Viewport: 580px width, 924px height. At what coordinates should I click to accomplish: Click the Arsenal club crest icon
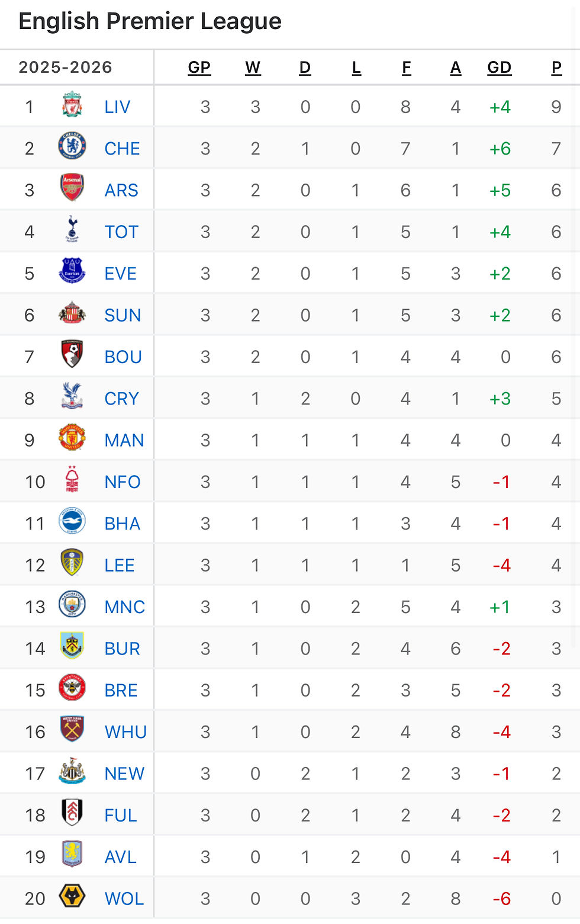pyautogui.click(x=72, y=189)
